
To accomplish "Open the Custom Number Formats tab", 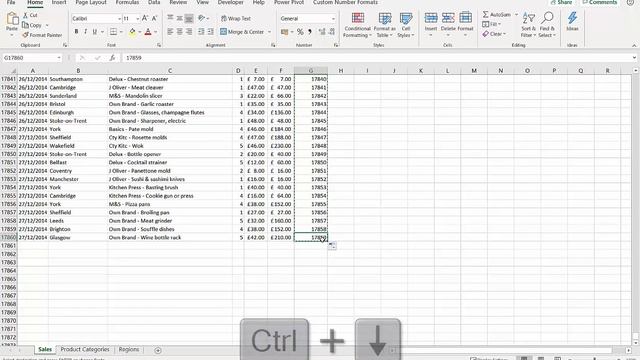I will point(345,2).
